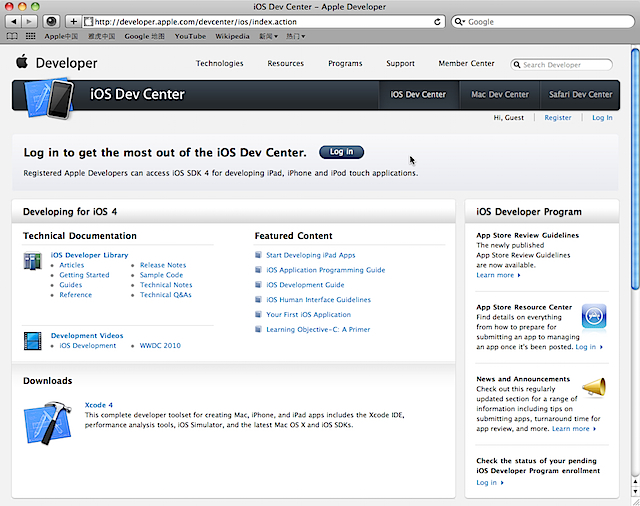The image size is (640, 506).
Task: Click the Safari forward navigation arrow
Action: (x=29, y=21)
